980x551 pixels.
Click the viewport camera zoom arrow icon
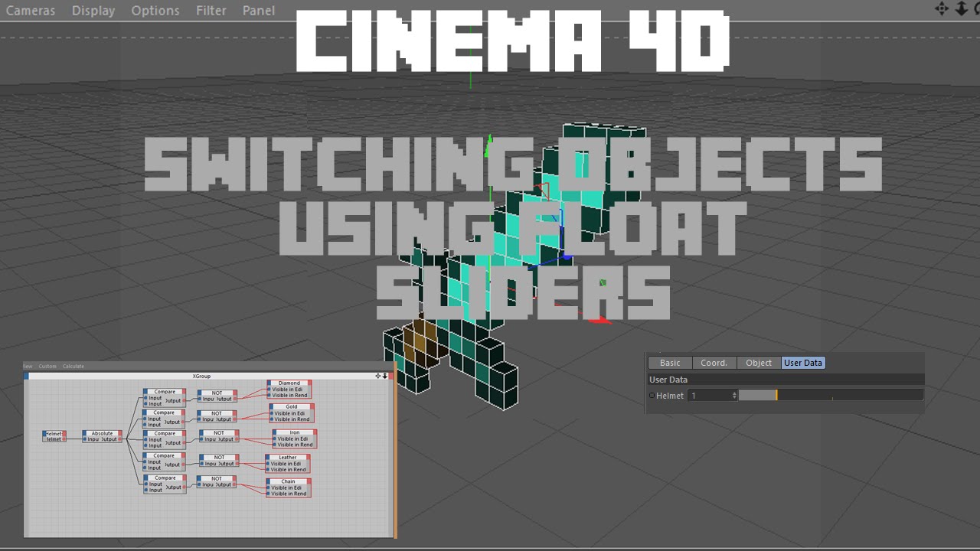(x=962, y=9)
